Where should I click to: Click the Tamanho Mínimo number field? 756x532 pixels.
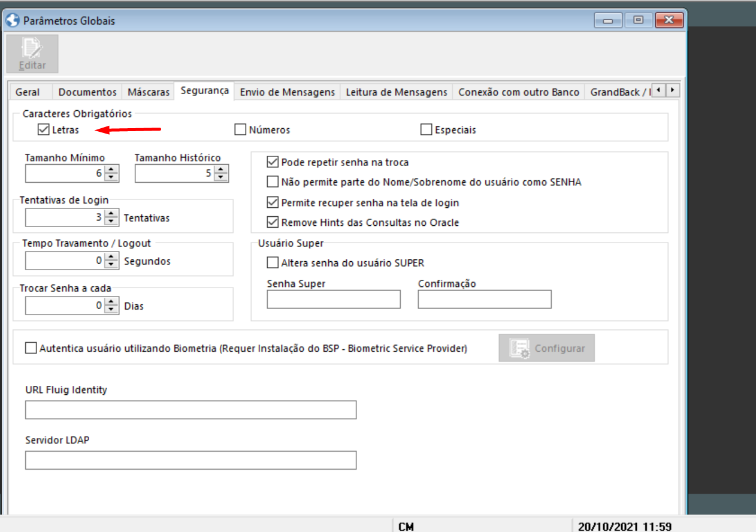click(65, 174)
